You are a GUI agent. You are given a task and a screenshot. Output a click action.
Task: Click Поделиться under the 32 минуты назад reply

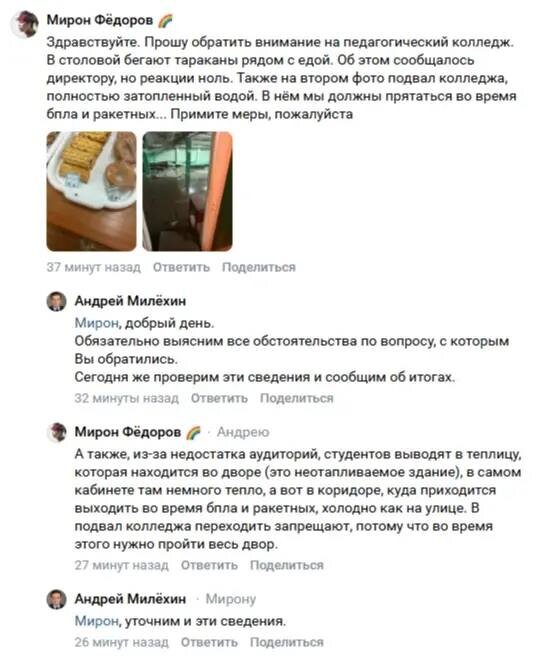coord(296,398)
